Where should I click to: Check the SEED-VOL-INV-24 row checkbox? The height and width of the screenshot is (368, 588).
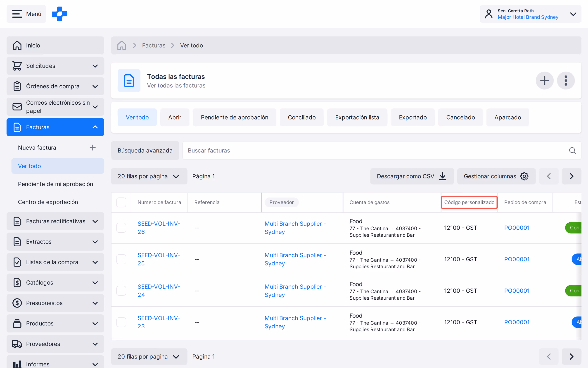[121, 291]
